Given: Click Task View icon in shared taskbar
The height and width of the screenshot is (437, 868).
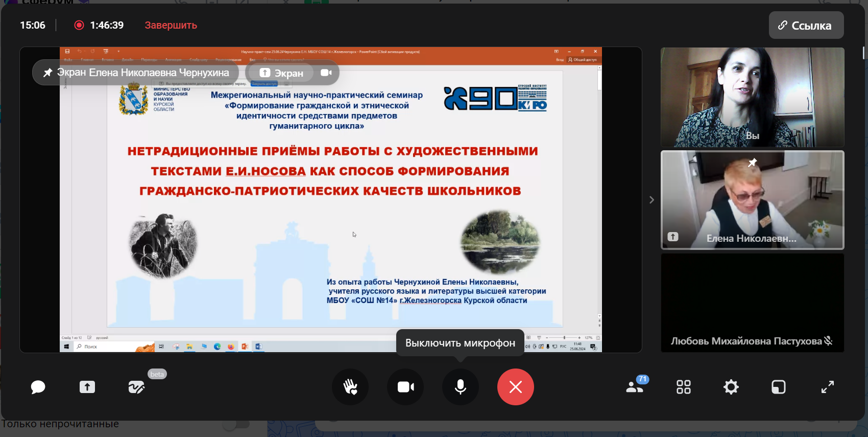Looking at the screenshot, I should (x=161, y=347).
